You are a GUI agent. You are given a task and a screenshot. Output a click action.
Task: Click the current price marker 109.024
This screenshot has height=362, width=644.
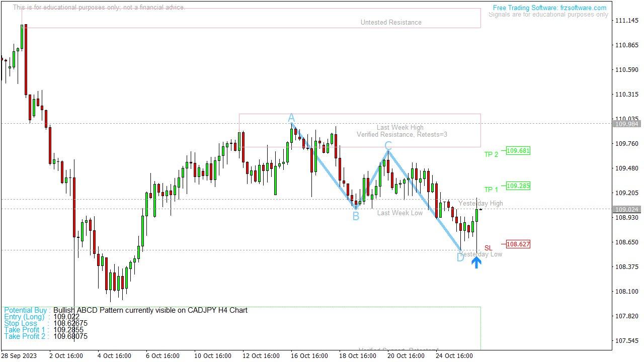[626, 209]
